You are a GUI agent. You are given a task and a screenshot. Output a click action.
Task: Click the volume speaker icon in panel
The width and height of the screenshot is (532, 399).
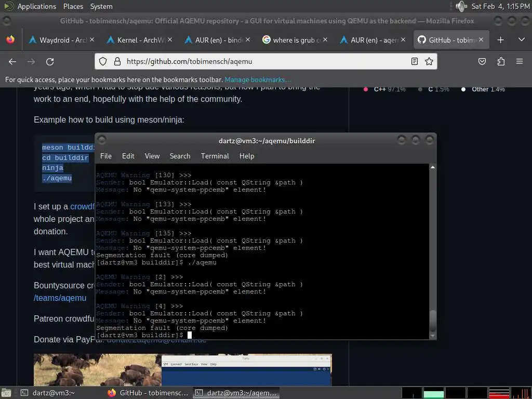461,6
